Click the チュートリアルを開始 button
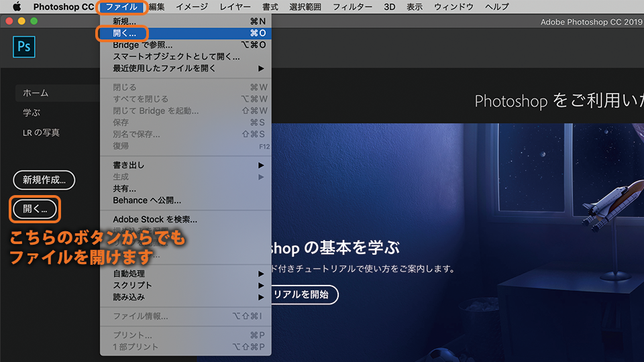Image resolution: width=644 pixels, height=362 pixels. [305, 294]
